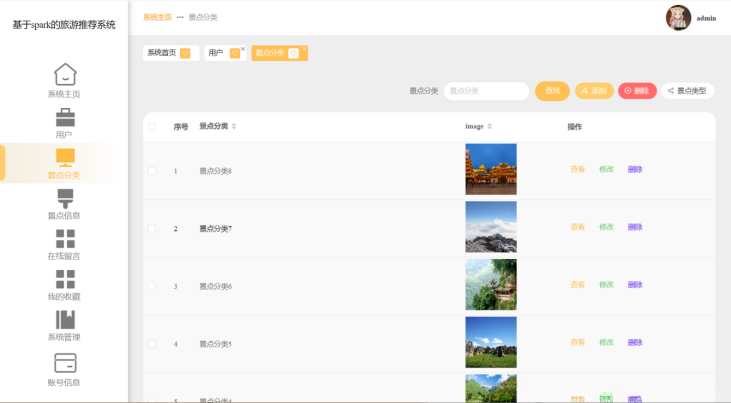Viewport: 731px width, 403px height.
Task: Sort by 景点分类 column arrows
Action: click(x=234, y=126)
